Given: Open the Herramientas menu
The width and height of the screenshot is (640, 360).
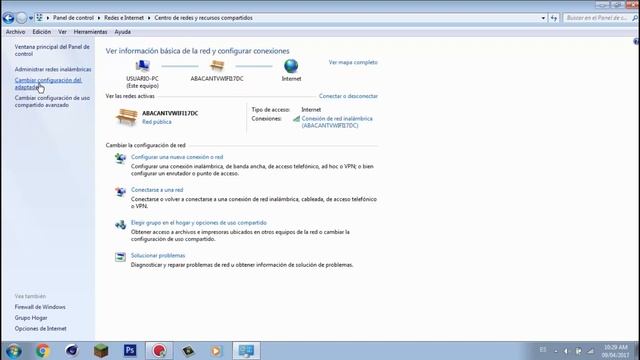Looking at the screenshot, I should [90, 32].
